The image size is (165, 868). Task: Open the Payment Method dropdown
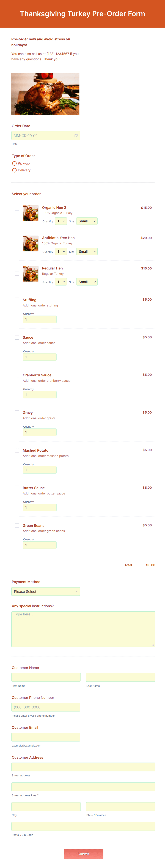tap(46, 591)
